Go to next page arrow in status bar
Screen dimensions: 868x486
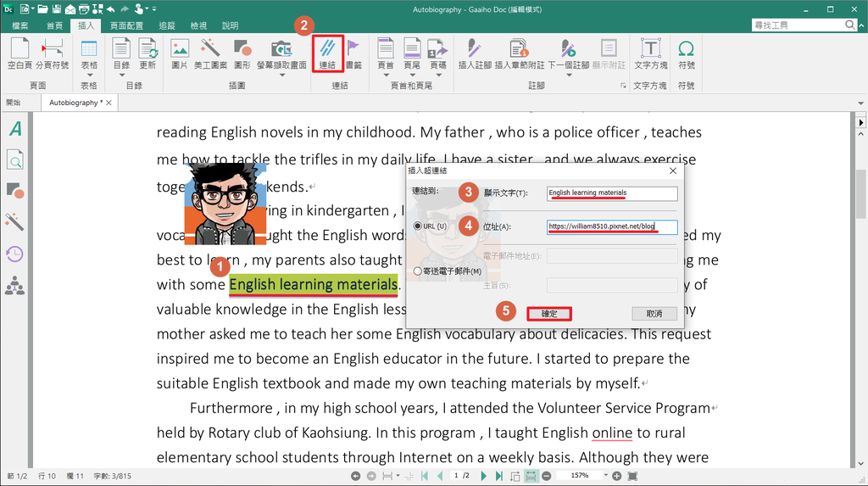(x=484, y=477)
